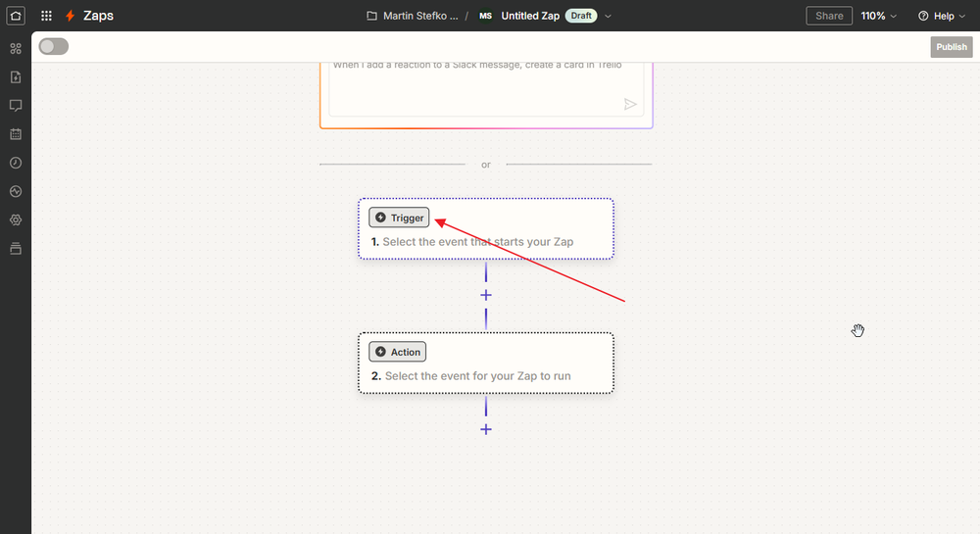Click the Untitled Zap title
Image resolution: width=980 pixels, height=534 pixels.
click(x=530, y=16)
